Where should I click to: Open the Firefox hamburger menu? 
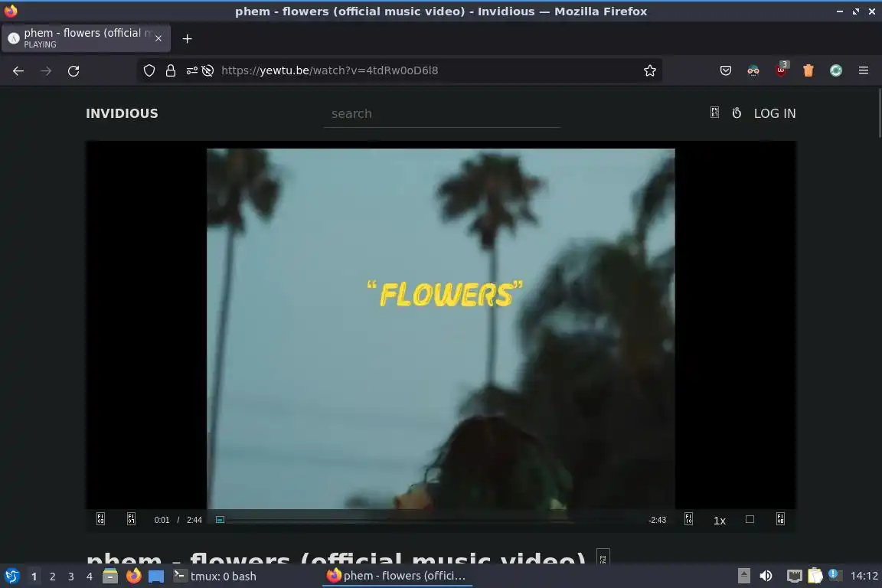tap(864, 70)
